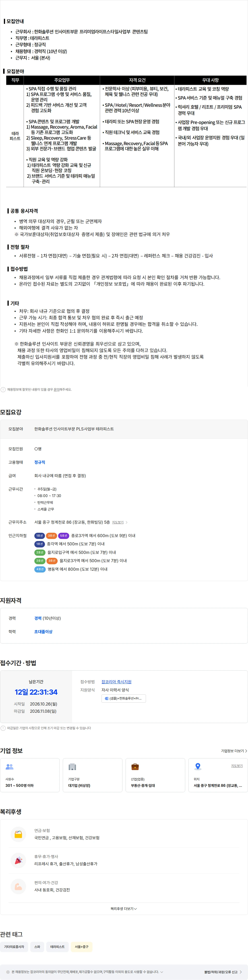Click the 사원수 people icon
This screenshot has height=980, width=248.
pyautogui.click(x=10, y=767)
